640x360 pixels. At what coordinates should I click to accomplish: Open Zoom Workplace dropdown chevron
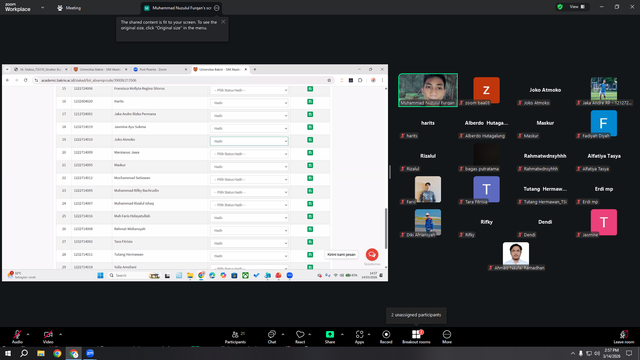(x=42, y=7)
